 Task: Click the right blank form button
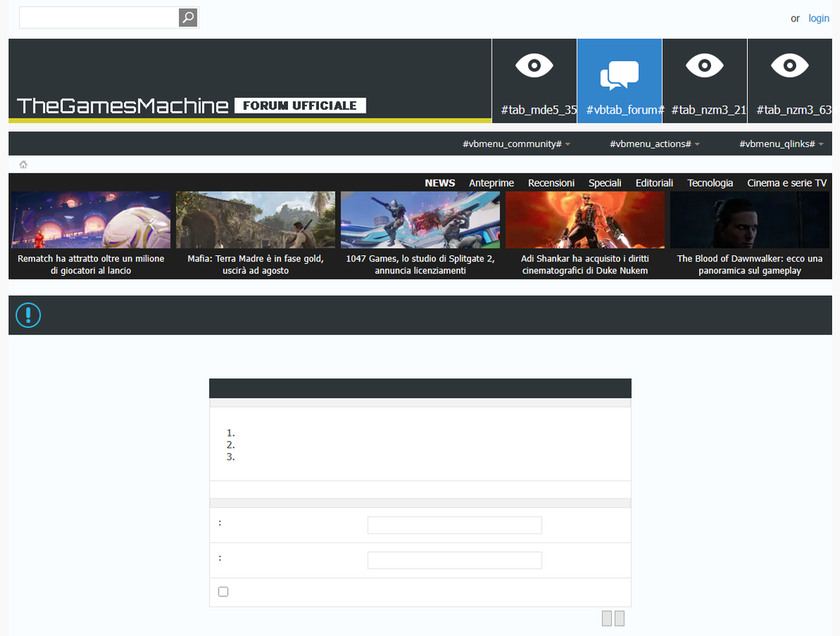tap(620, 619)
